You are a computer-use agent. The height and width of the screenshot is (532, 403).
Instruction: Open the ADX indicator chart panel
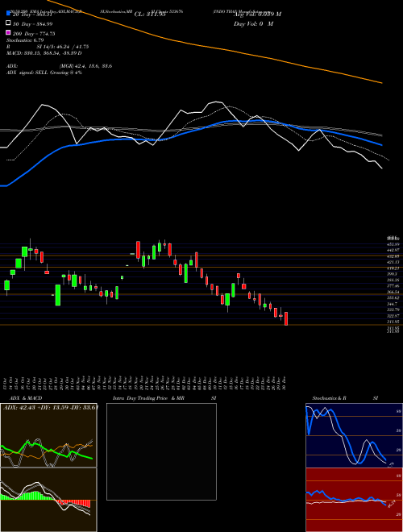pyautogui.click(x=48, y=435)
